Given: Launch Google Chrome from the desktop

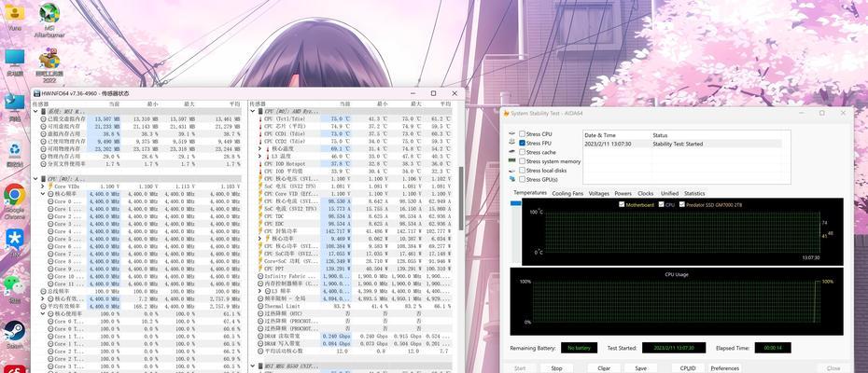Looking at the screenshot, I should pos(14,201).
